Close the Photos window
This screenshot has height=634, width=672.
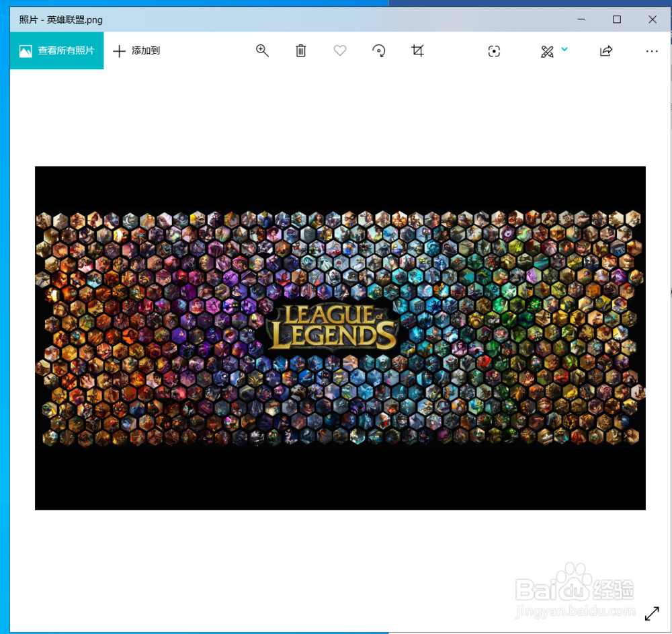[x=653, y=19]
